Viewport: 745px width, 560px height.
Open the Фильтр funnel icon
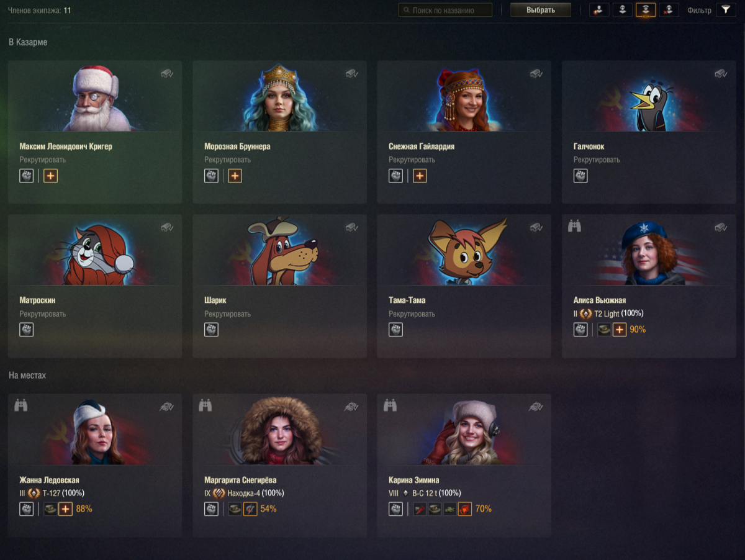coord(726,10)
